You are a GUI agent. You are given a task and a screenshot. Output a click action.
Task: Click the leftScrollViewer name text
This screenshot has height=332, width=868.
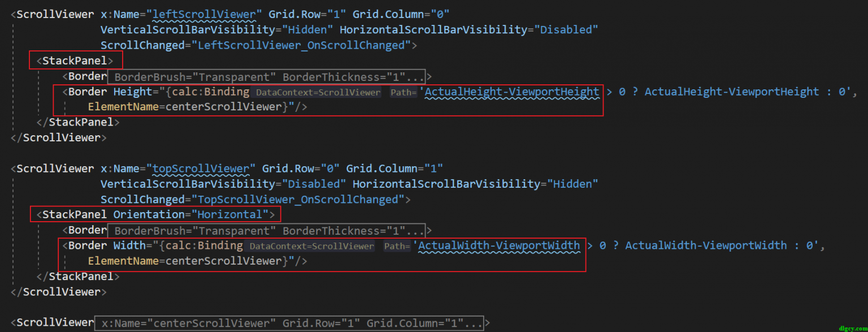tap(203, 14)
